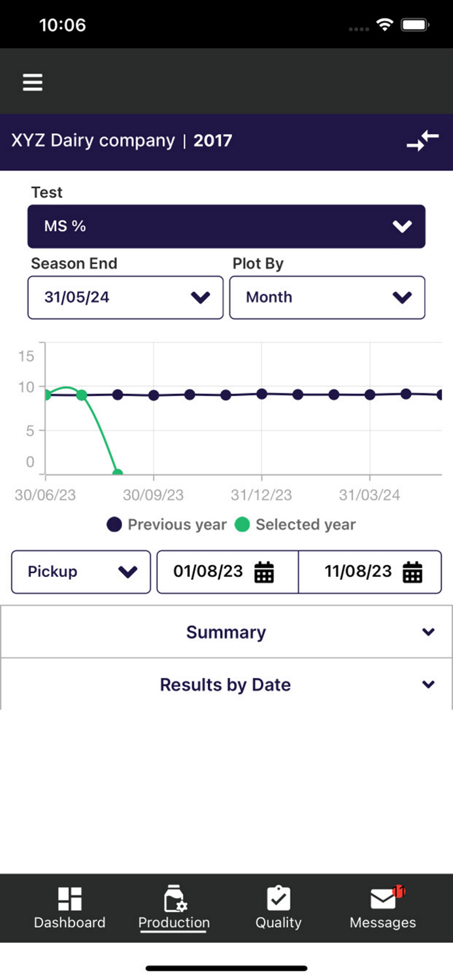The image size is (453, 980).
Task: Open the MS % test dropdown
Action: tap(226, 225)
